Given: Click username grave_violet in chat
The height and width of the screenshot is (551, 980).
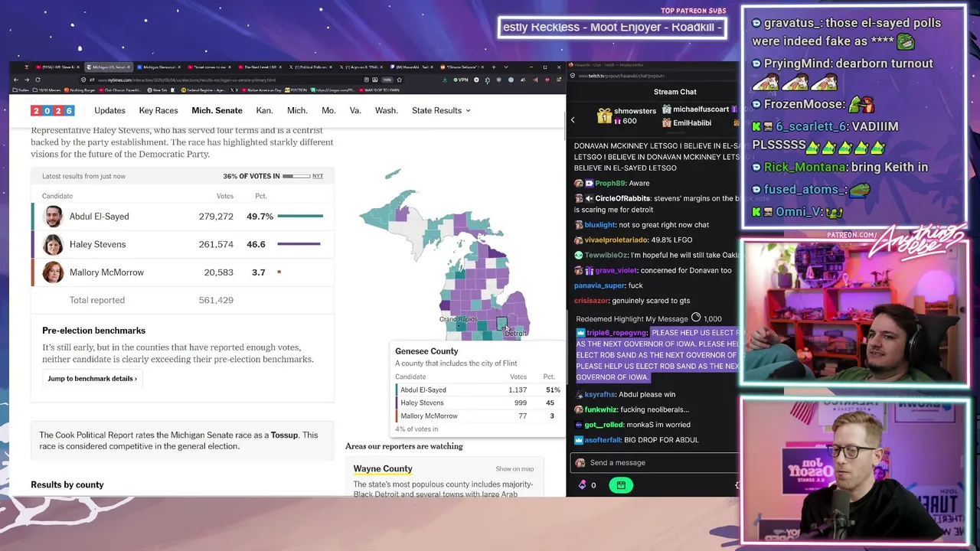Looking at the screenshot, I should coord(616,270).
